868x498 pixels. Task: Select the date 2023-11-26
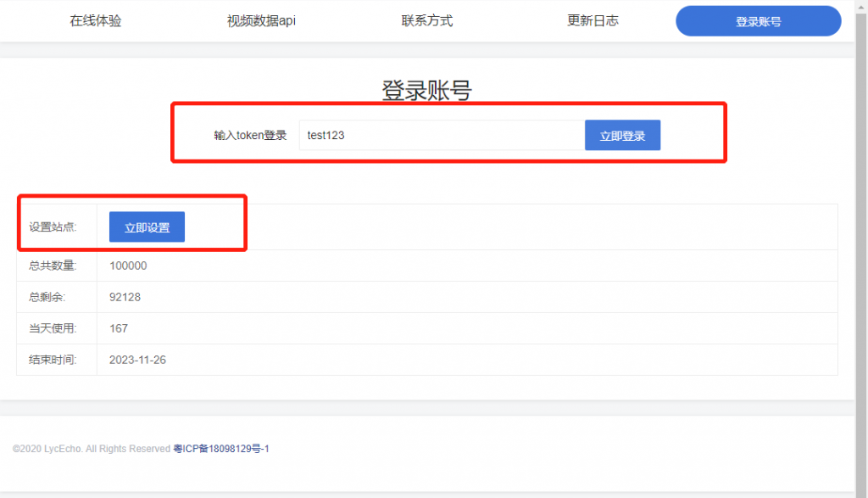point(137,360)
